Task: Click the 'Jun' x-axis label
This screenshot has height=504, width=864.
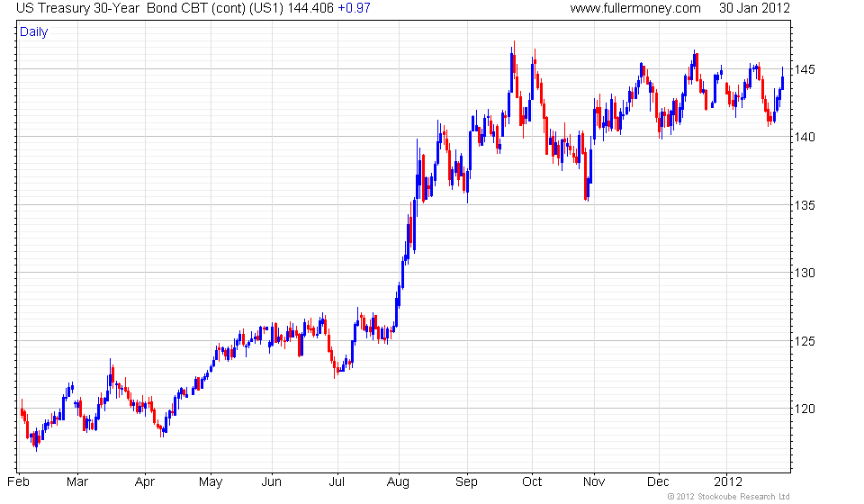Action: pos(271,482)
